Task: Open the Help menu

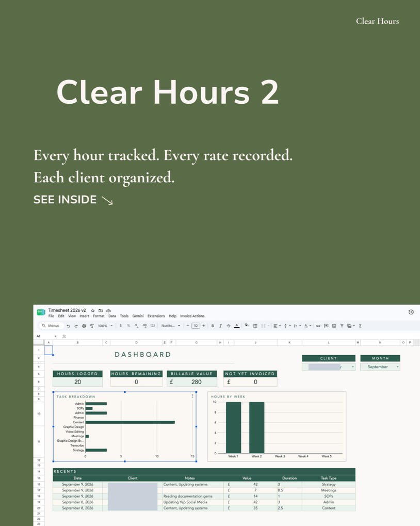Action: 172,316
